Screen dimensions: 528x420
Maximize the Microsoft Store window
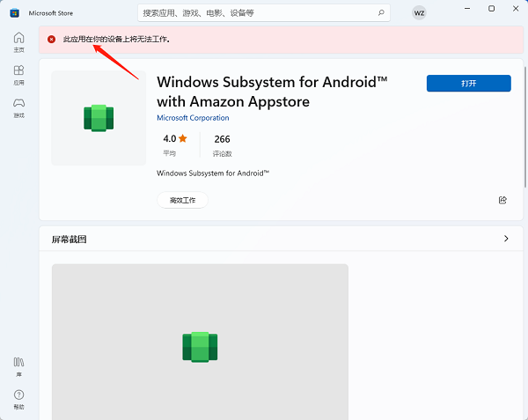click(x=492, y=9)
